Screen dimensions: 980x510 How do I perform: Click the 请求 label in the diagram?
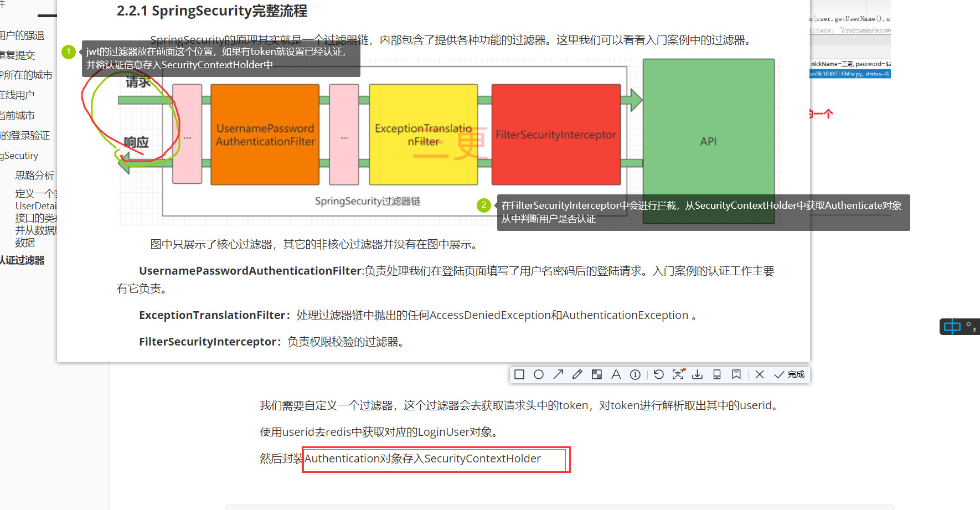138,83
